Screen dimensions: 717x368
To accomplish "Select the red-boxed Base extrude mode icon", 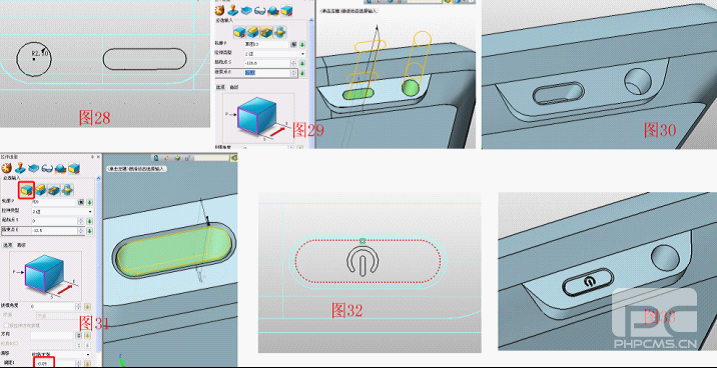I will click(27, 190).
